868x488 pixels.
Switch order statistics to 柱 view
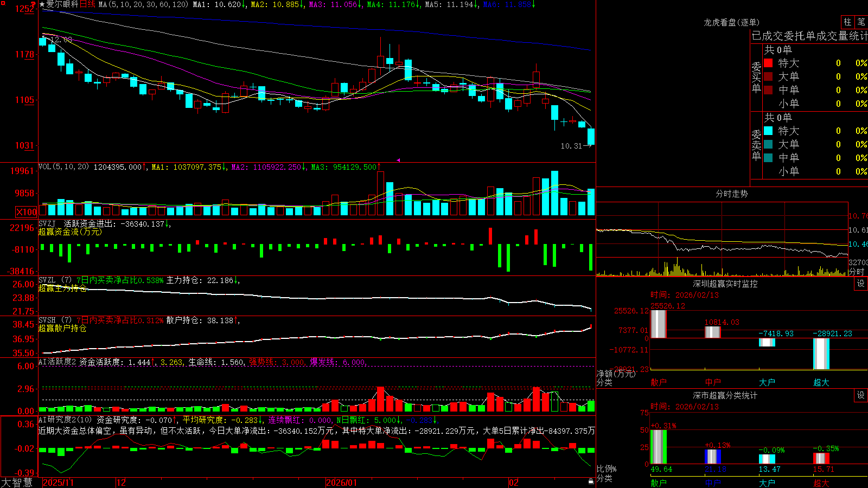(x=847, y=22)
